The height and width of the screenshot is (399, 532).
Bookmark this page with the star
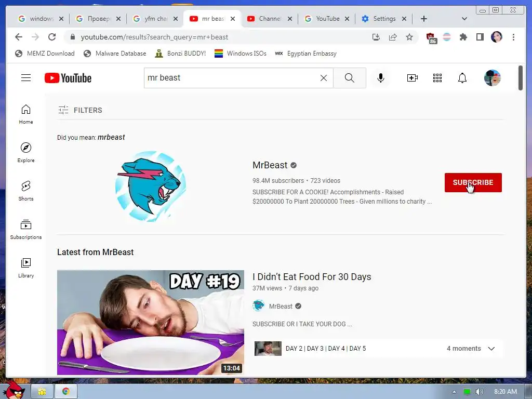pyautogui.click(x=409, y=37)
